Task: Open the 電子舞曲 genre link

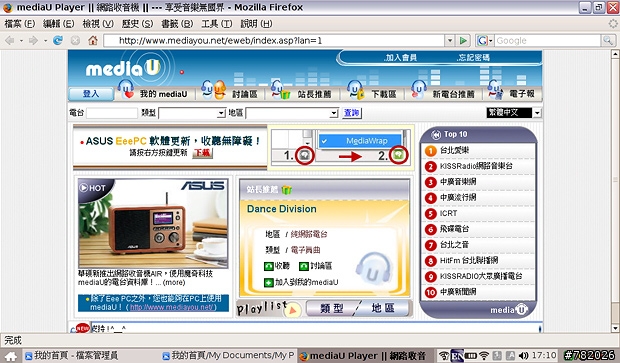Action: point(306,250)
